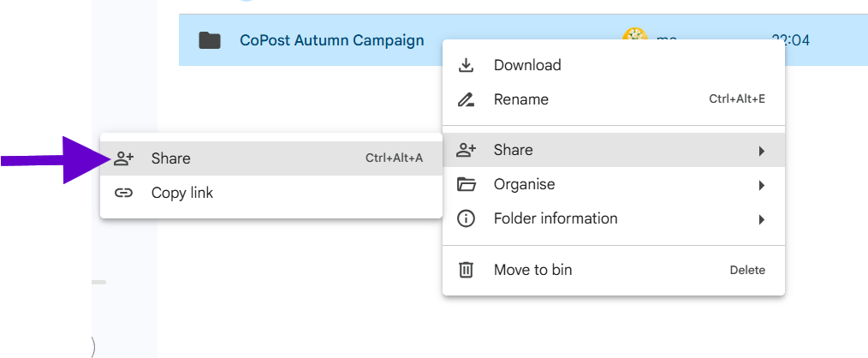This screenshot has width=868, height=358.
Task: Select the Rename menu entry
Action: pyautogui.click(x=521, y=99)
